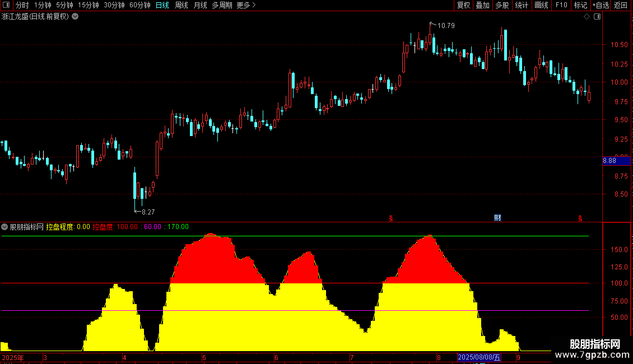Screen dimensions: 633x364
Task: Select the 15分钟 period
Action: [x=89, y=5]
